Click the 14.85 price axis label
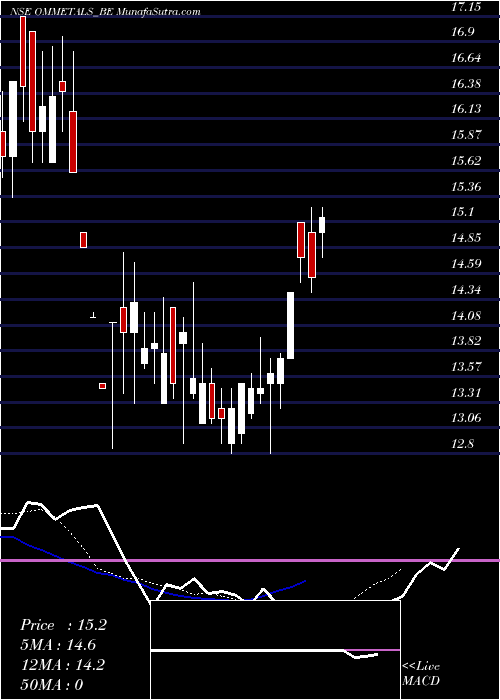The height and width of the screenshot is (700, 500). [x=466, y=238]
